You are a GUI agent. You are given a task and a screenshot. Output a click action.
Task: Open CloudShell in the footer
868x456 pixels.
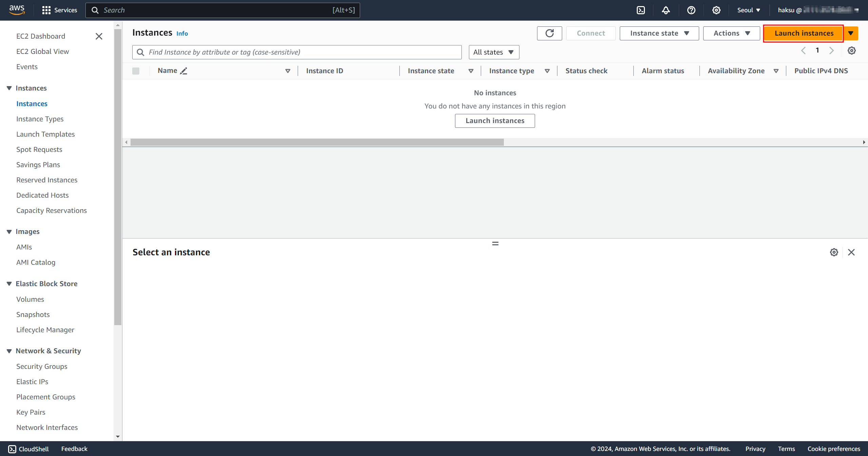(28, 449)
